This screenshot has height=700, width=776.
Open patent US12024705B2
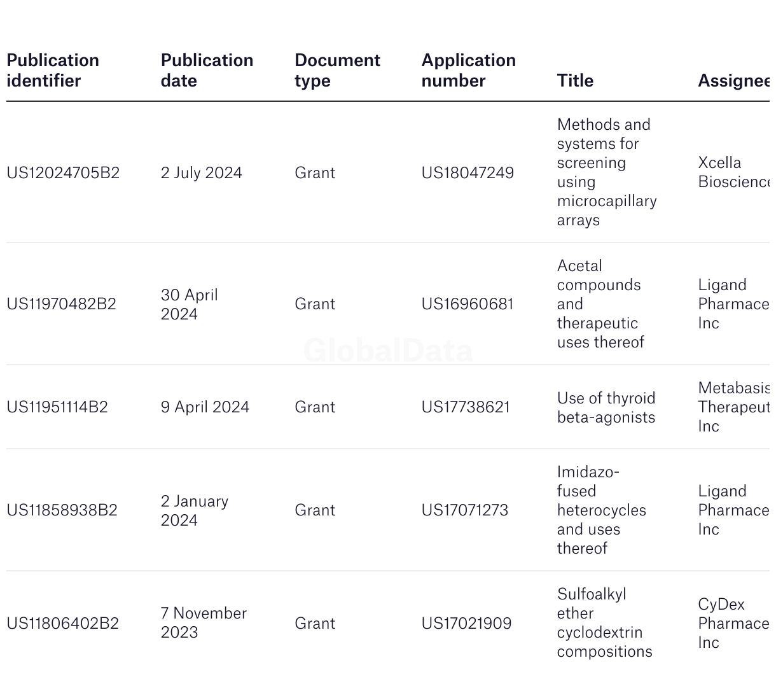click(63, 173)
